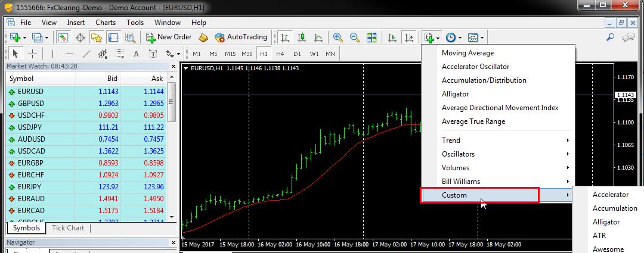This screenshot has height=253, width=644.
Task: Choose Alligator in the Custom submenu
Action: pyautogui.click(x=606, y=222)
